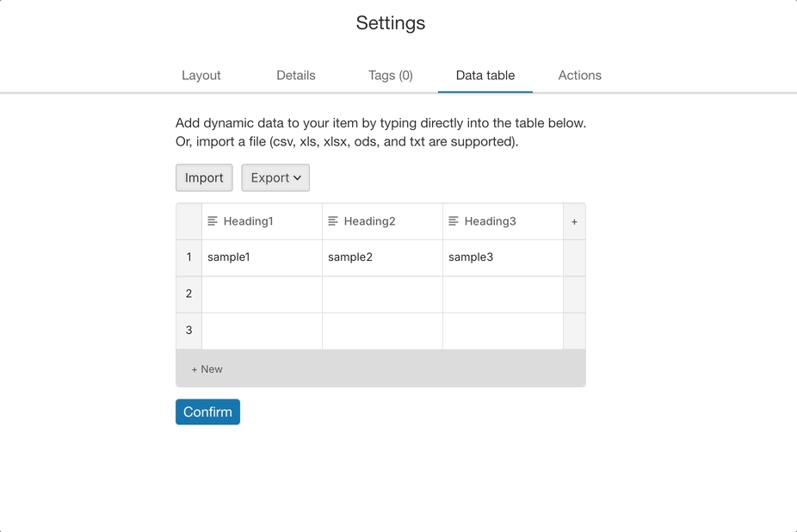Select the cell containing sample1
Viewport: 797px width, 532px height.
coord(262,257)
